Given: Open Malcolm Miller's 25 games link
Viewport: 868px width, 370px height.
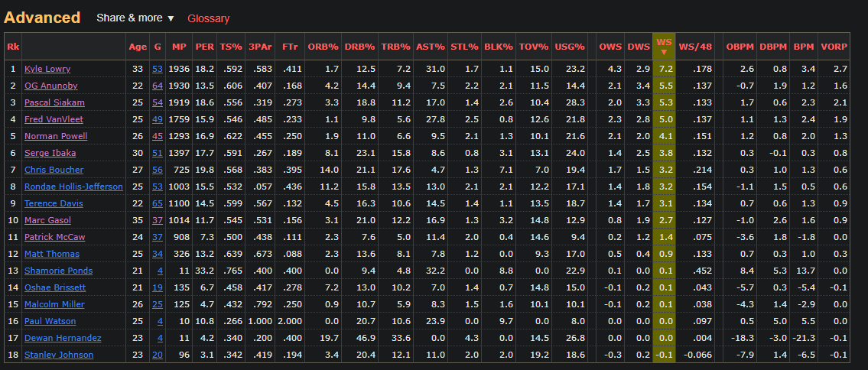Looking at the screenshot, I should (x=158, y=305).
